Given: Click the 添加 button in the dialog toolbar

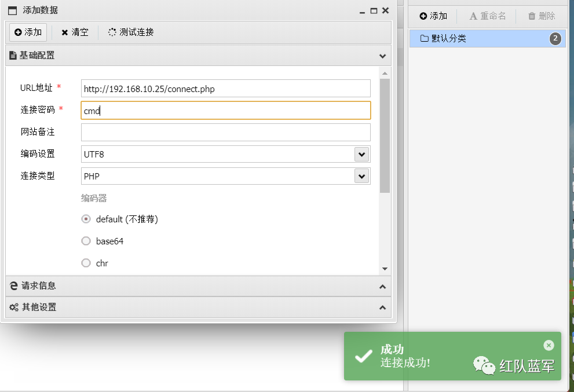Looking at the screenshot, I should click(28, 32).
